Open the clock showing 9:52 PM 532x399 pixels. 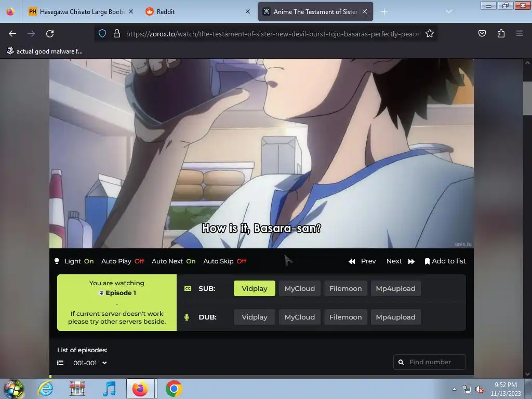tap(506, 389)
